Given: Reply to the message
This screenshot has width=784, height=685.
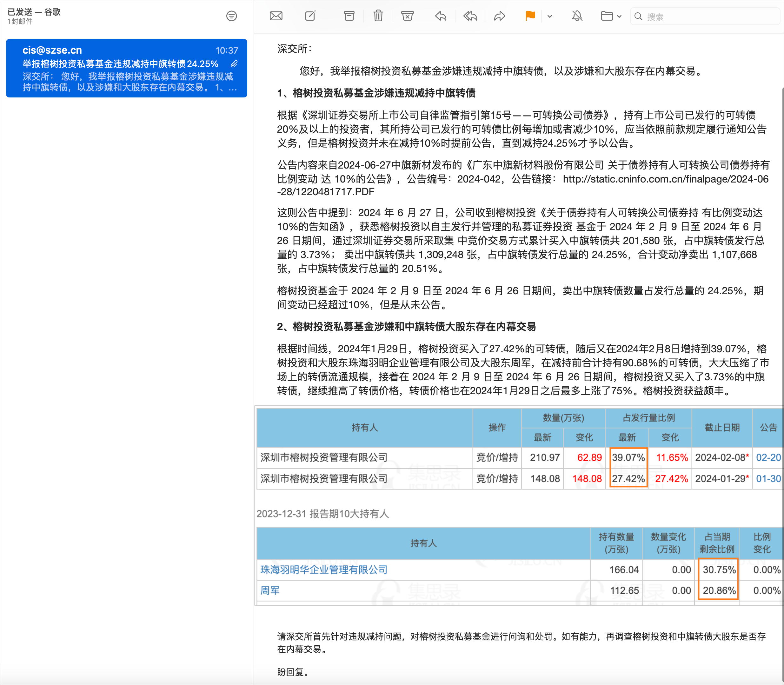Looking at the screenshot, I should [441, 16].
